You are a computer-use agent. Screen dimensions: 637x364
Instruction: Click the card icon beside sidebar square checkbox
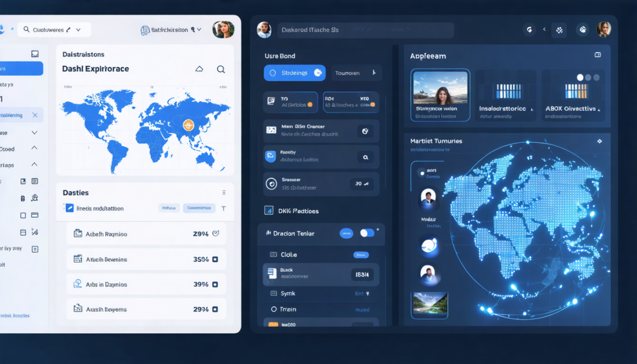click(x=35, y=215)
